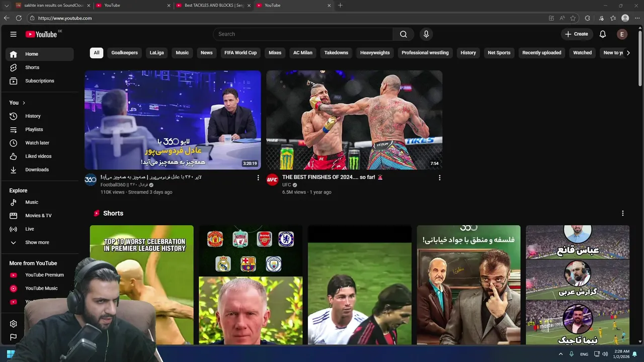Show hidden system tray icons

pos(560,354)
